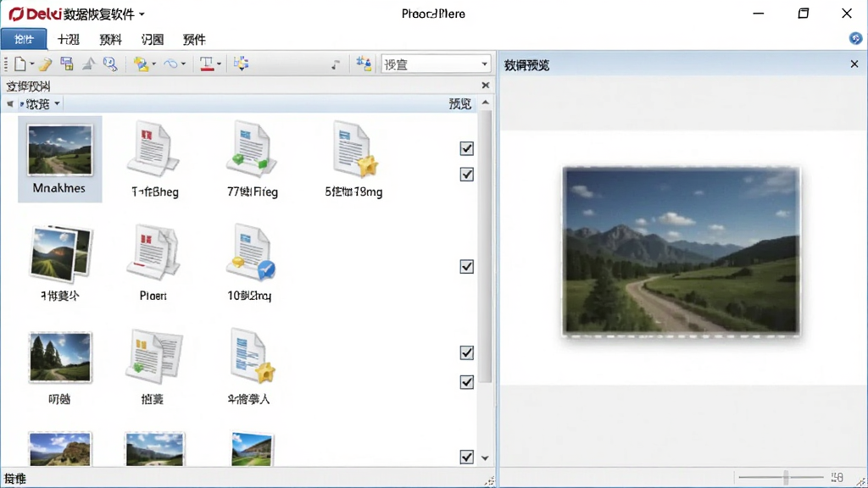Expand the curve shape dropdown arrow
The height and width of the screenshot is (488, 868).
(x=183, y=64)
